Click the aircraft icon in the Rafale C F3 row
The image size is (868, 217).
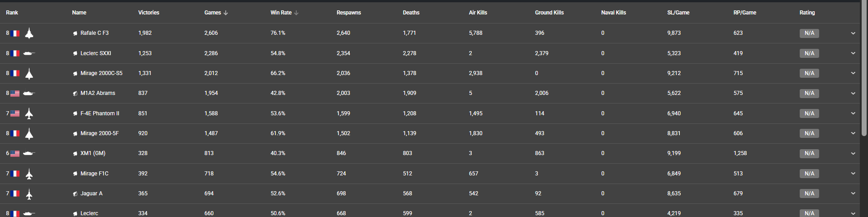click(x=29, y=33)
